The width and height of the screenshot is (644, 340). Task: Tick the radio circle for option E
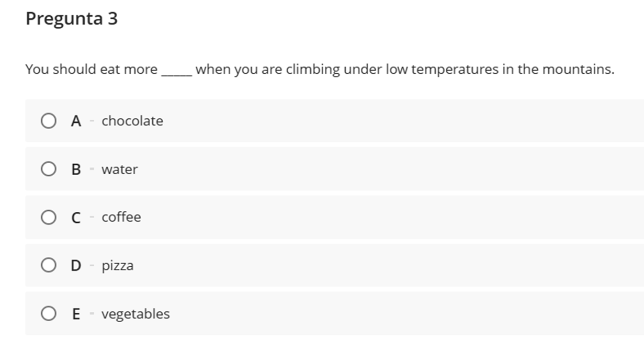[x=49, y=314]
